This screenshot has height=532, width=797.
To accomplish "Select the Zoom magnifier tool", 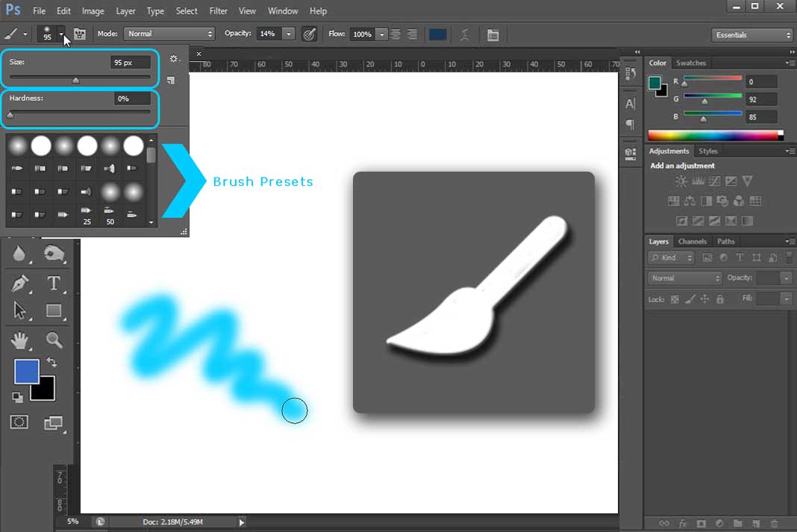I will 54,340.
